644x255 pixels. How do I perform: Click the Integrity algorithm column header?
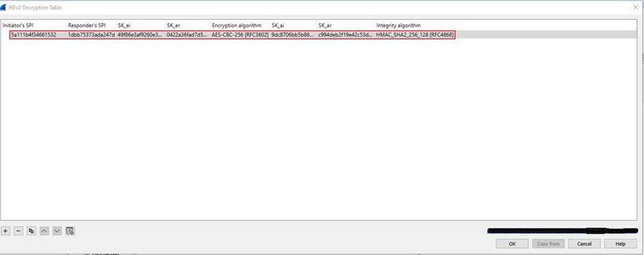pyautogui.click(x=415, y=26)
